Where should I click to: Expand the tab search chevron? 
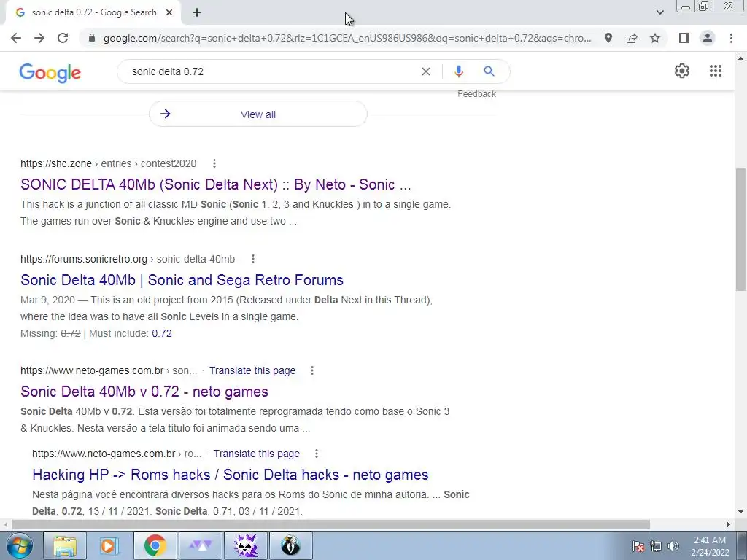pyautogui.click(x=659, y=12)
